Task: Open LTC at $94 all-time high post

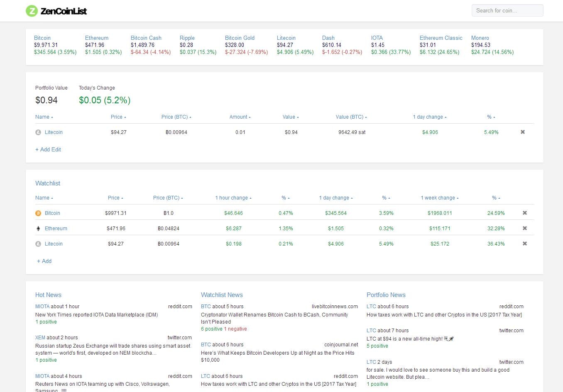Action: click(x=410, y=339)
